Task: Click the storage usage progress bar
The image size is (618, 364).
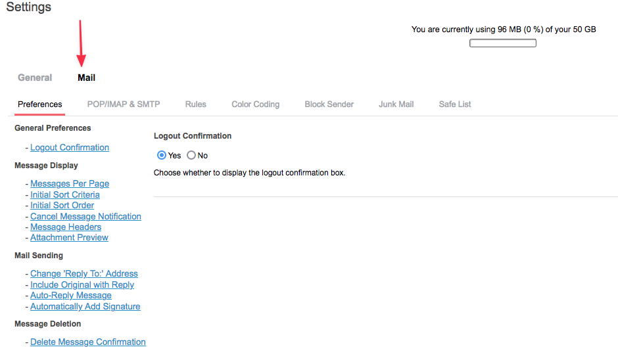Action: point(502,43)
